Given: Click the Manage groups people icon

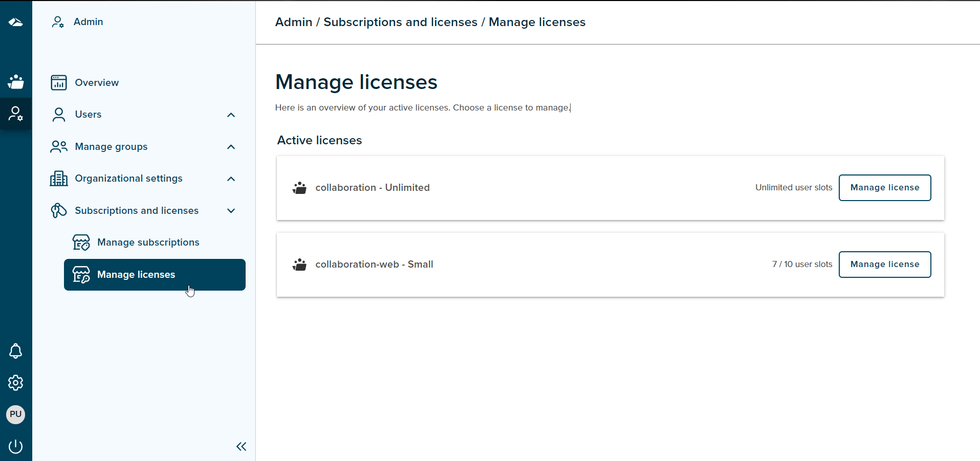Looking at the screenshot, I should [x=58, y=146].
